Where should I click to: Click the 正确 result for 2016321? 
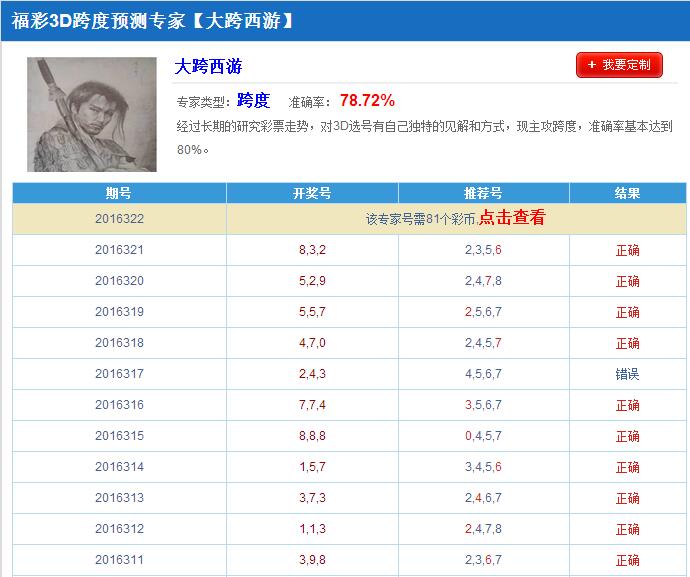(628, 250)
